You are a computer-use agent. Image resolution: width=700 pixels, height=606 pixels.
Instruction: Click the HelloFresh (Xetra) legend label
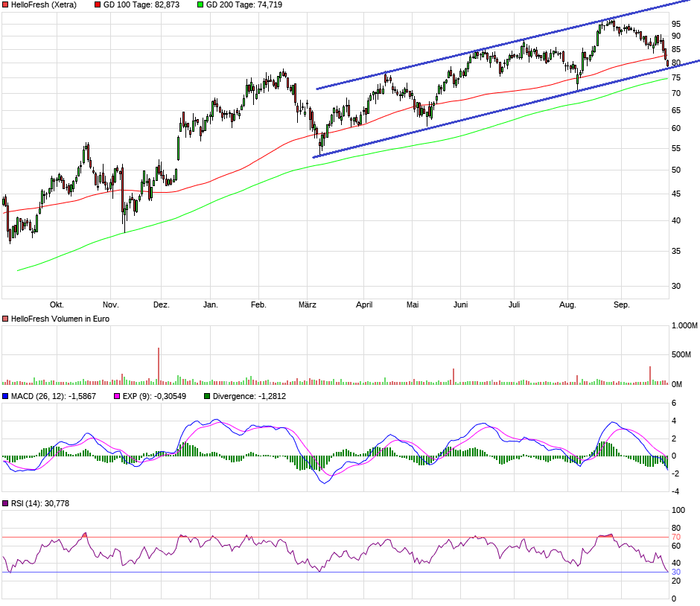44,5
